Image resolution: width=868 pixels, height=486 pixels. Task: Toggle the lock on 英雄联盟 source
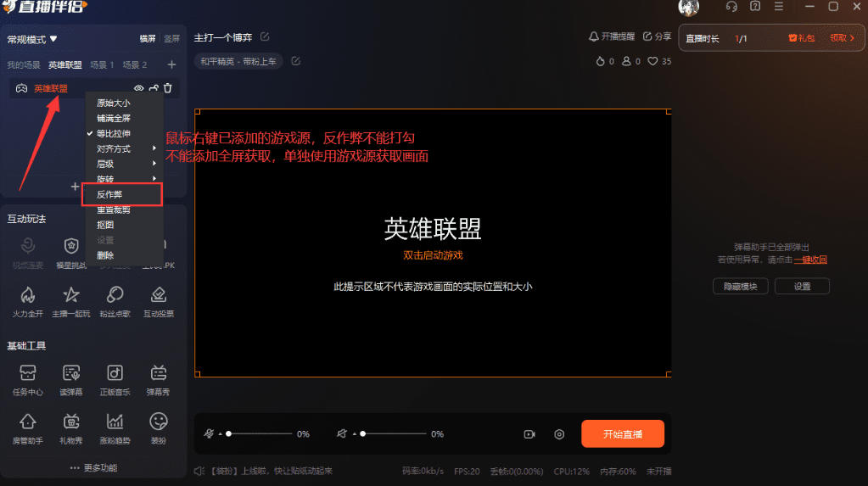[x=154, y=88]
